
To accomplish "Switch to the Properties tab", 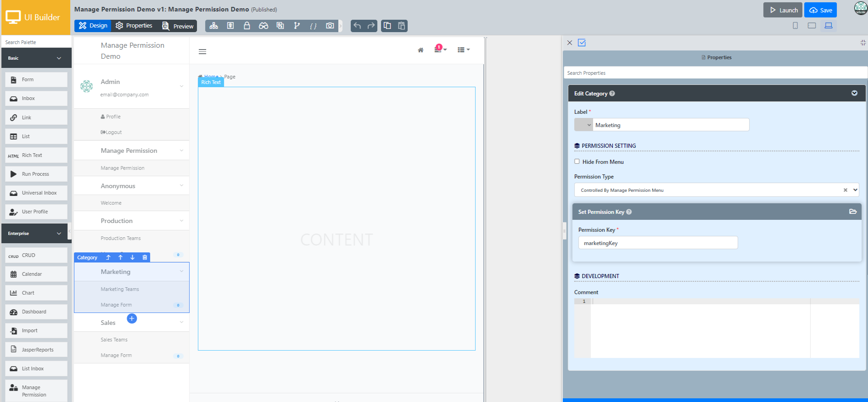I will pyautogui.click(x=134, y=26).
